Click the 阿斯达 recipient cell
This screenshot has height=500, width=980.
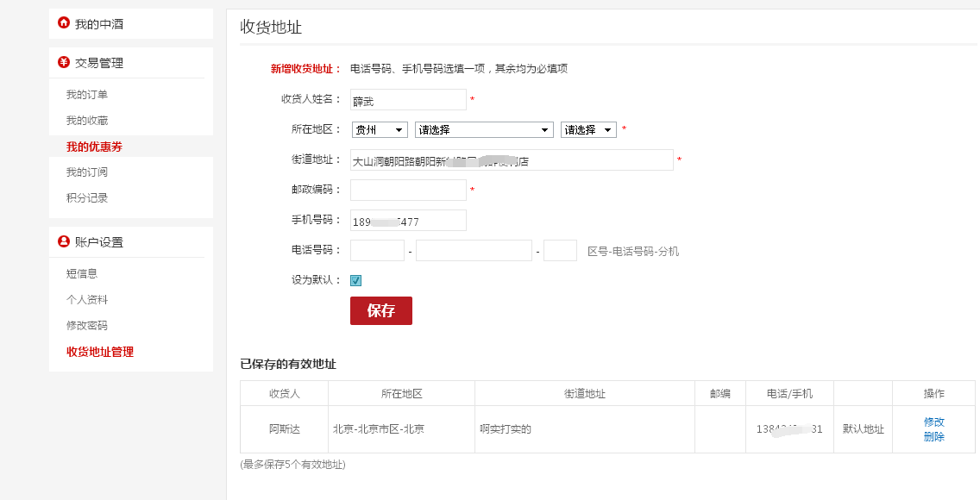coord(285,429)
